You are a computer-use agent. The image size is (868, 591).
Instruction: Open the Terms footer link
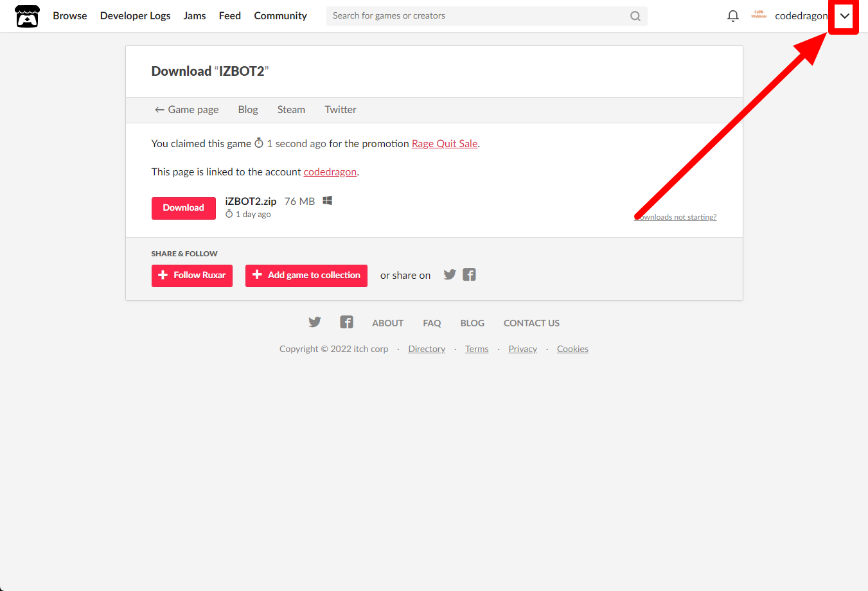[477, 349]
